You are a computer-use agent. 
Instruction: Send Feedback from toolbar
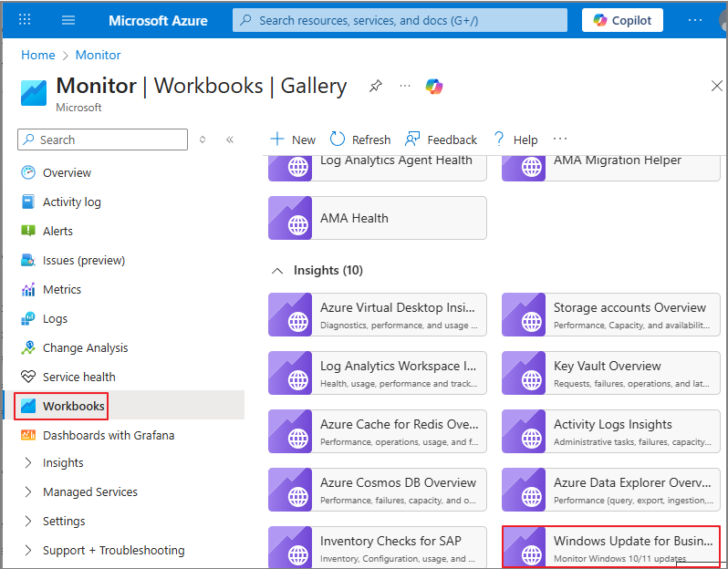click(x=441, y=140)
